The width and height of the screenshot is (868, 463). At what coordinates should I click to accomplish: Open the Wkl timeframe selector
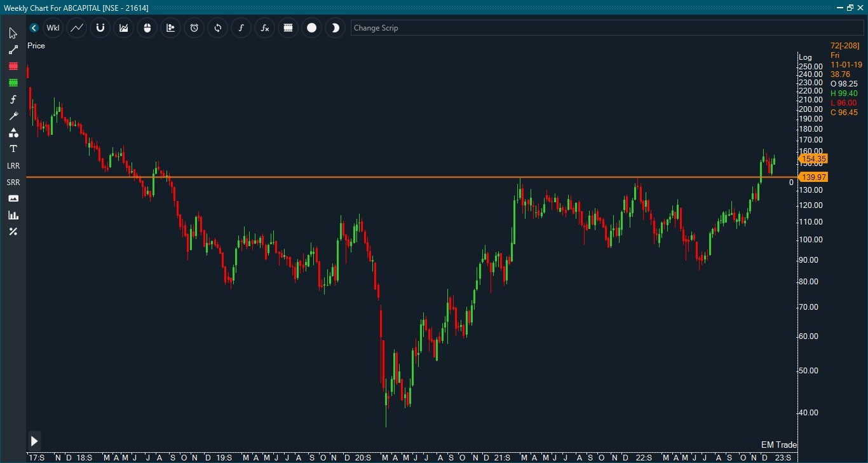point(53,28)
